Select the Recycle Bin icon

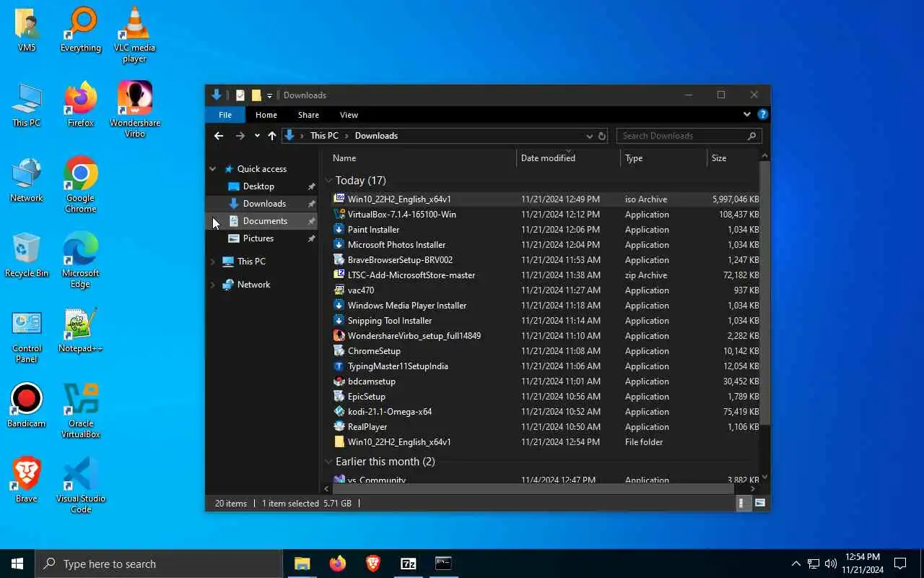tap(27, 255)
